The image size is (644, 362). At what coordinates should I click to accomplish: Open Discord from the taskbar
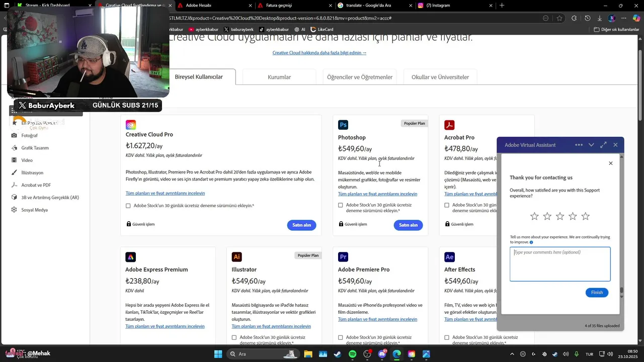[382, 354]
